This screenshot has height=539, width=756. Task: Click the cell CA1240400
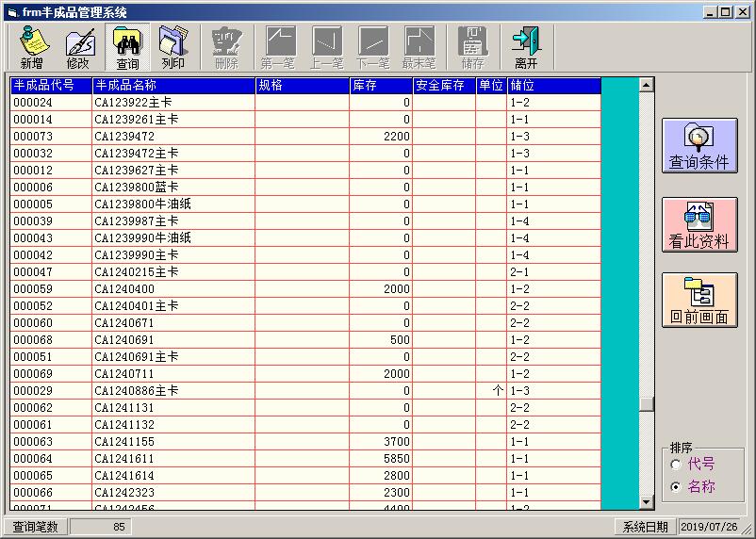point(173,288)
